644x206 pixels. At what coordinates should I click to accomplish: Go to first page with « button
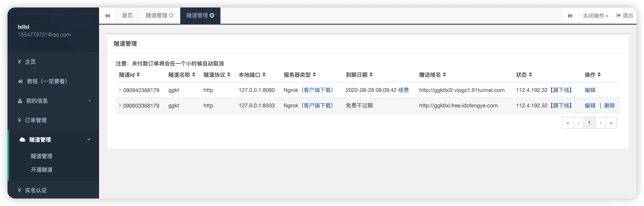(567, 123)
